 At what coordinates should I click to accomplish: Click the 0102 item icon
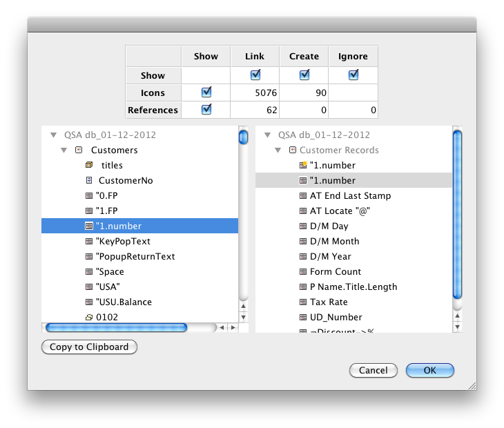89,318
